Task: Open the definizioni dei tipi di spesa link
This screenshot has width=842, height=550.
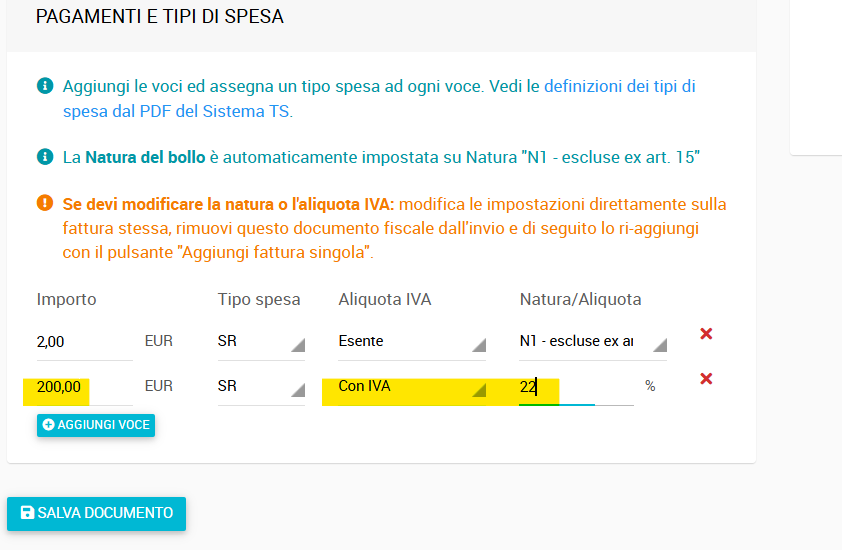Action: 620,86
